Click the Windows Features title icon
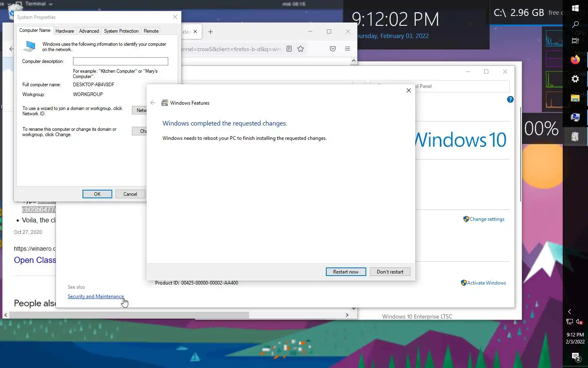The height and width of the screenshot is (368, 588). pos(165,103)
